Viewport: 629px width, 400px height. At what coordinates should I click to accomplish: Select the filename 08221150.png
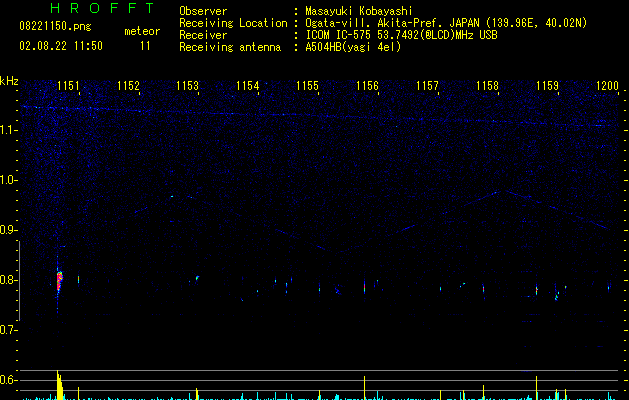[x=55, y=27]
